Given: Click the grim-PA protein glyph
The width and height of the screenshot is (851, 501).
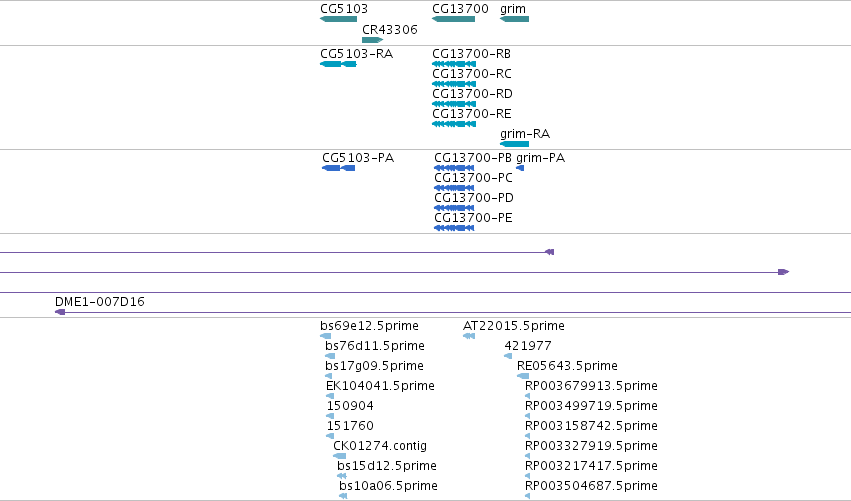Looking at the screenshot, I should [x=520, y=168].
